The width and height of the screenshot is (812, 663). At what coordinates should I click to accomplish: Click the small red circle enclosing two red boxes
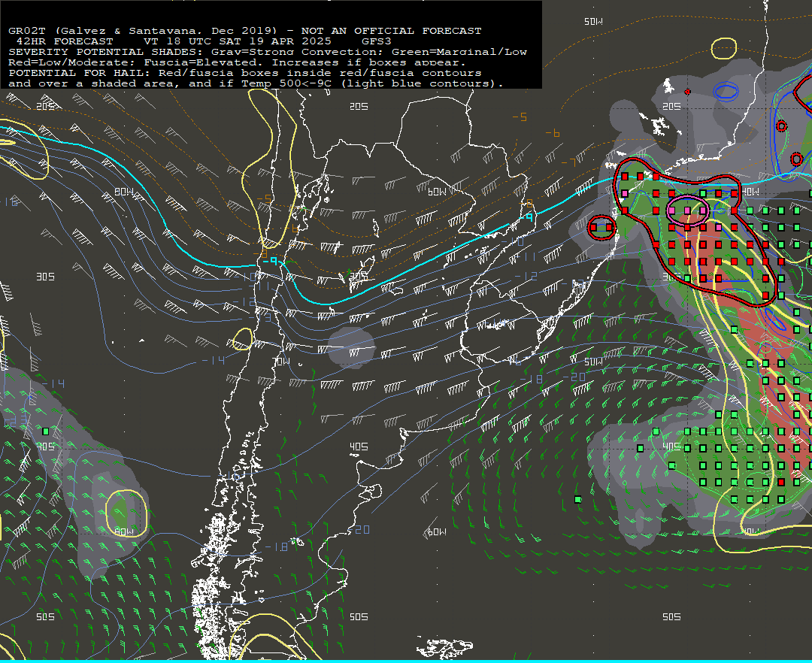coord(601,227)
